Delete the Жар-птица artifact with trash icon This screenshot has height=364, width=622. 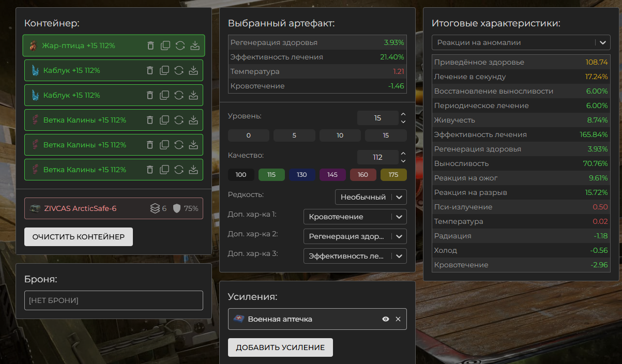point(150,45)
